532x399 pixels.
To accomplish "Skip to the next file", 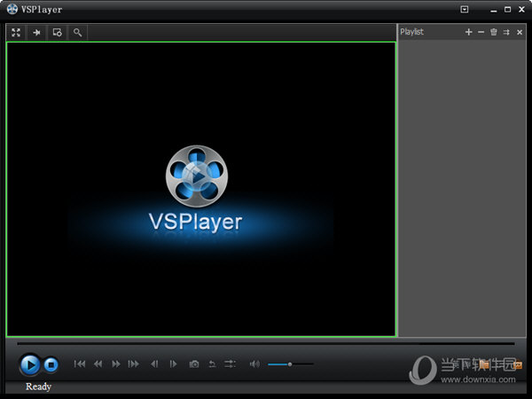I will click(134, 364).
